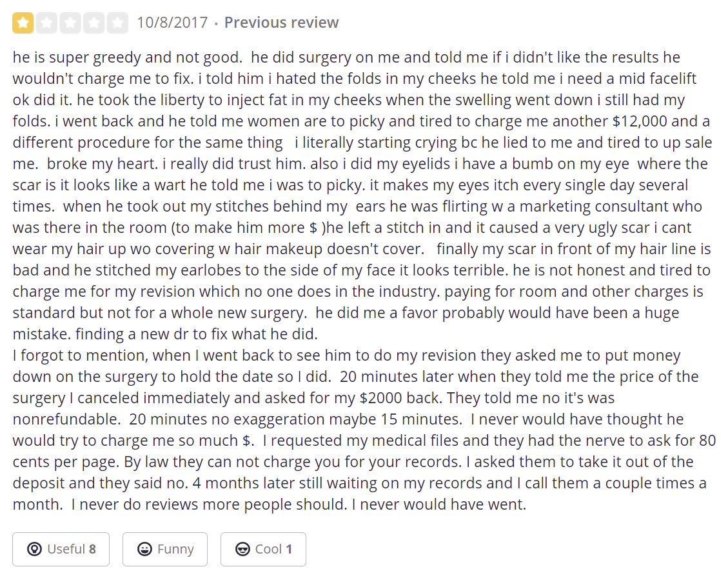Click the laughing face Funny icon
Screen dimensions: 728x569
pyautogui.click(x=145, y=549)
